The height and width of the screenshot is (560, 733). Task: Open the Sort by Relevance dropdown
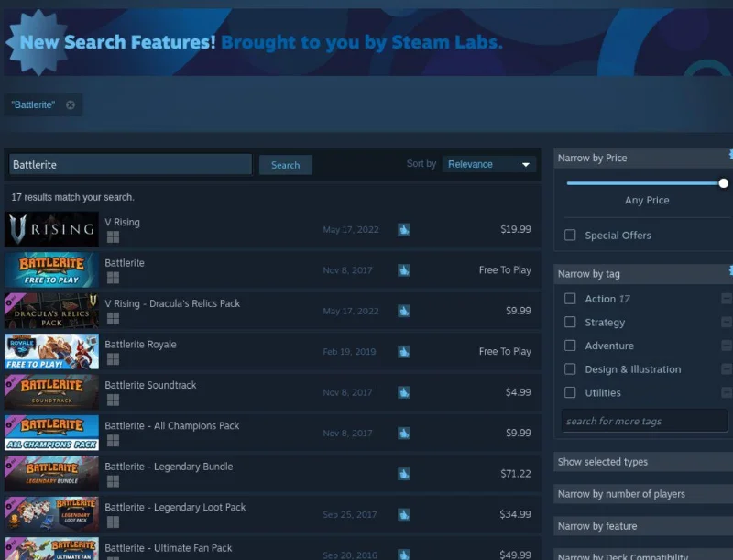pyautogui.click(x=489, y=164)
